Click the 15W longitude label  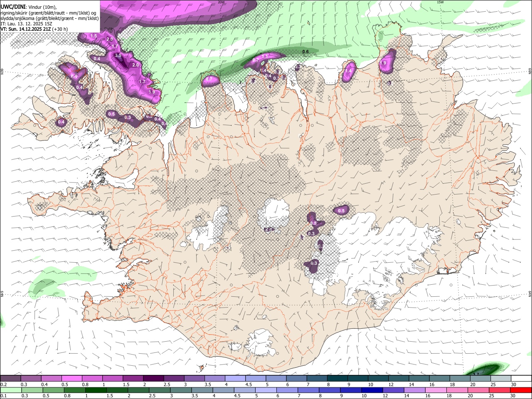(x=440, y=2)
